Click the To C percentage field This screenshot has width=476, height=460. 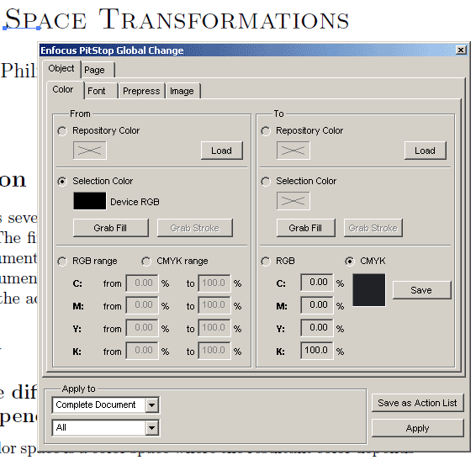(x=317, y=283)
